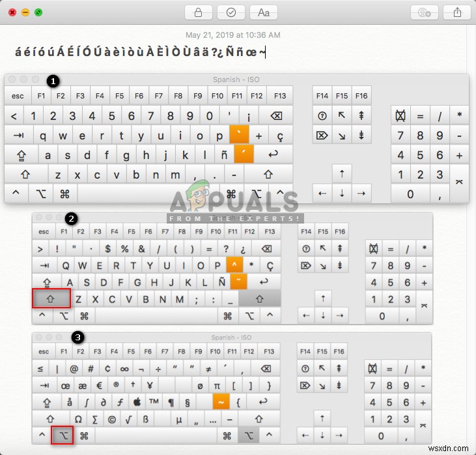Image resolution: width=476 pixels, height=455 pixels.
Task: Click the numpad 0 key in keyboard 1
Action: [x=410, y=194]
